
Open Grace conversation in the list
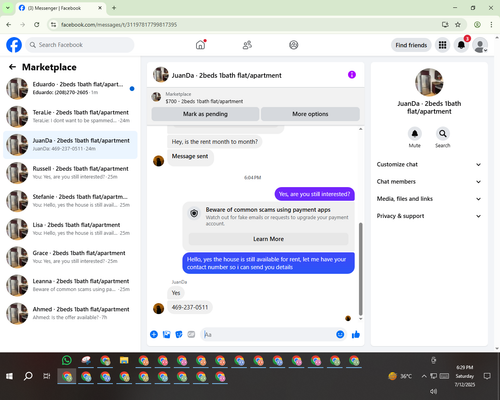coord(70,257)
